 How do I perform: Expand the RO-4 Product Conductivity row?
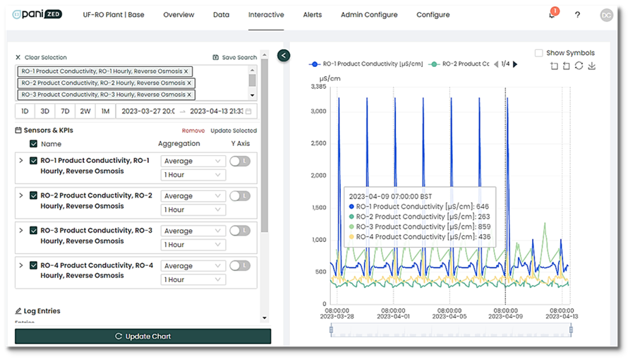click(x=21, y=265)
